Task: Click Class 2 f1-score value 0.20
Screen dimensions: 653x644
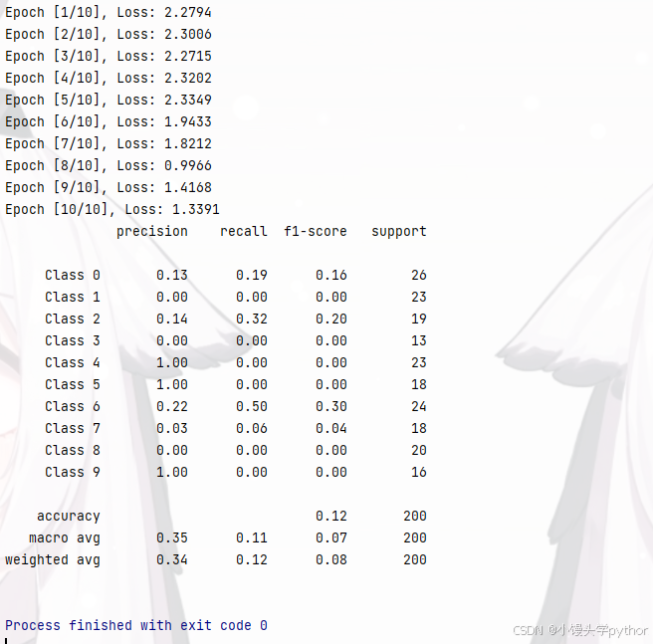Action: [x=331, y=320]
